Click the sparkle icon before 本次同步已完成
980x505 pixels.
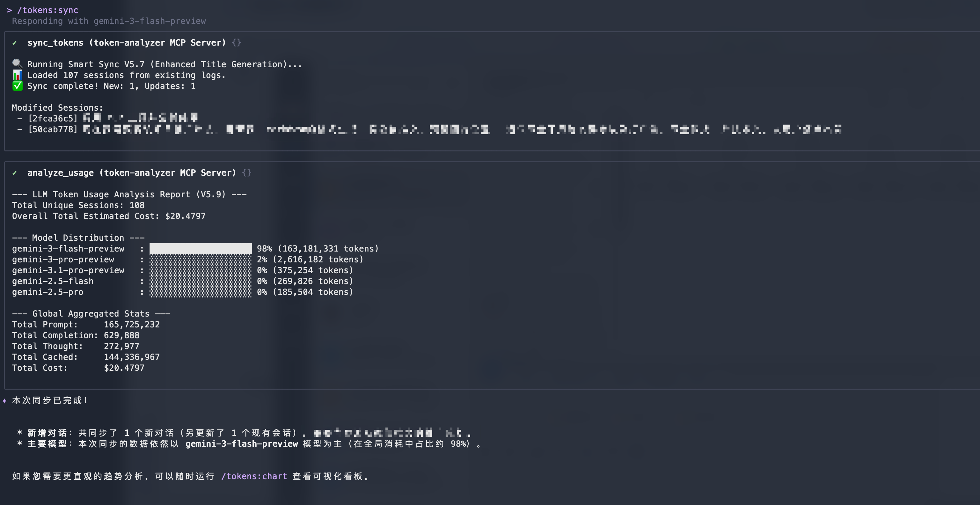(4, 401)
